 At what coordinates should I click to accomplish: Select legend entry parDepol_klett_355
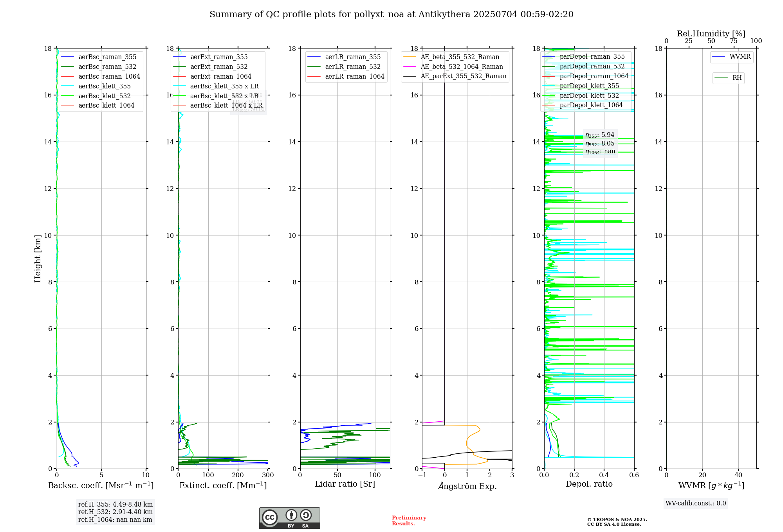pos(581,86)
